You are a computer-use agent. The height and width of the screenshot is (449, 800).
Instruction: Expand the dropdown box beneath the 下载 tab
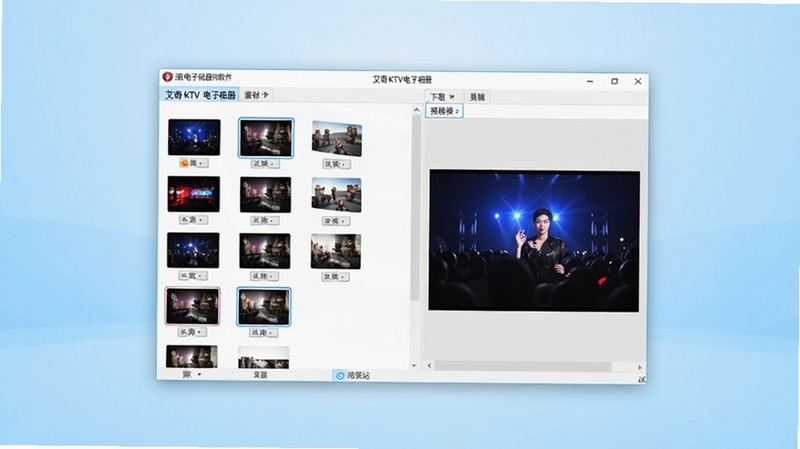click(444, 111)
